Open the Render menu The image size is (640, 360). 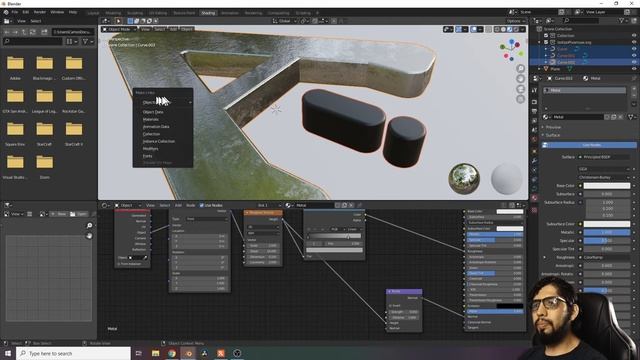(40, 12)
